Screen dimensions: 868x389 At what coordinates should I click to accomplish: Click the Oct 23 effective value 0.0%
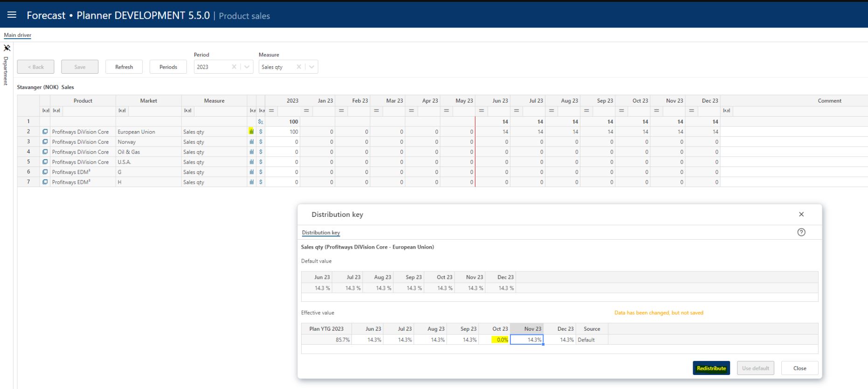(494, 340)
